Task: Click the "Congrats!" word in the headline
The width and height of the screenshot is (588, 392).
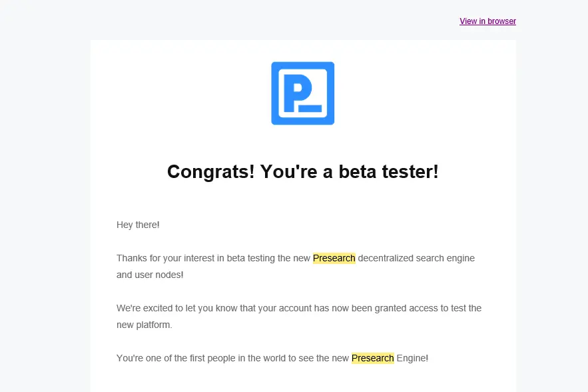Action: click(210, 172)
